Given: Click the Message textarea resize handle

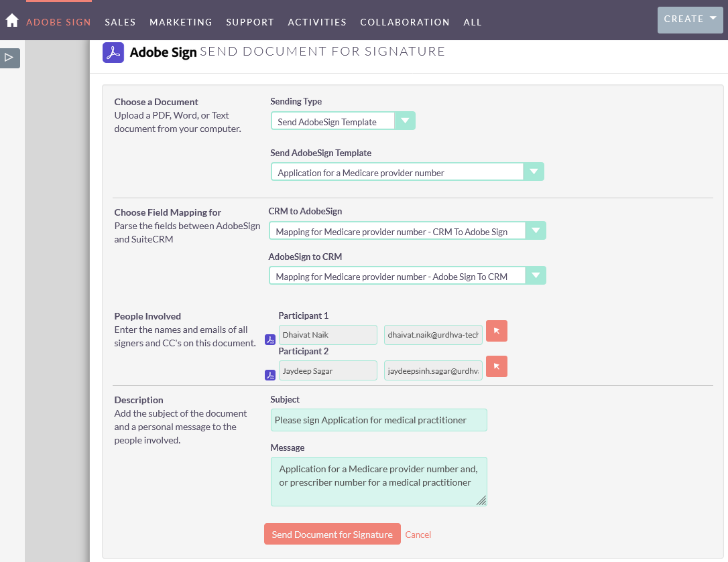Looking at the screenshot, I should (481, 500).
